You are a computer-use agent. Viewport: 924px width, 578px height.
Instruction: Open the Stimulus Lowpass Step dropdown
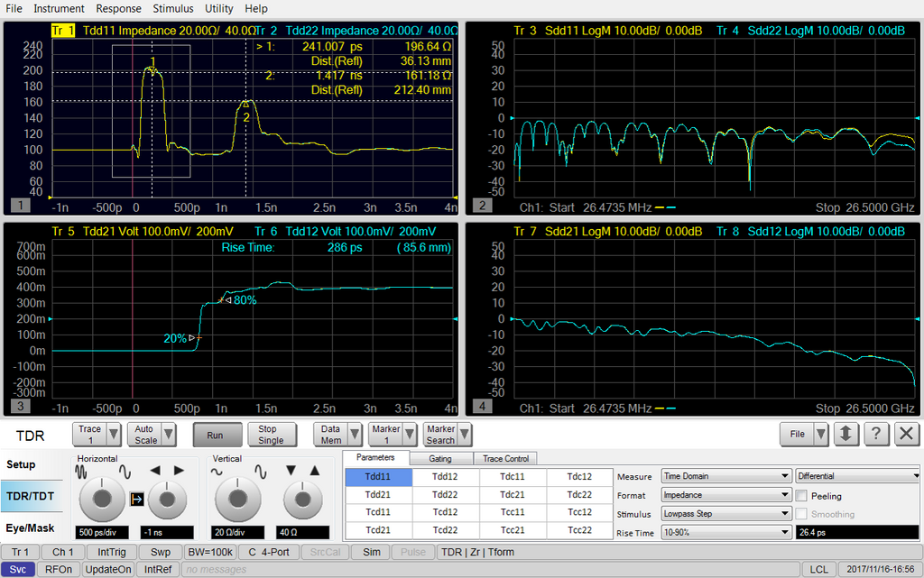[726, 513]
